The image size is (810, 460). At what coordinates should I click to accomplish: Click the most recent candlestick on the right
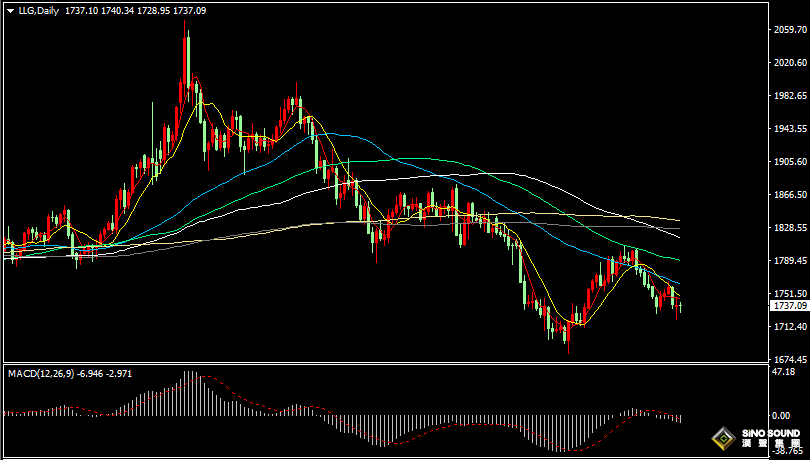(679, 305)
